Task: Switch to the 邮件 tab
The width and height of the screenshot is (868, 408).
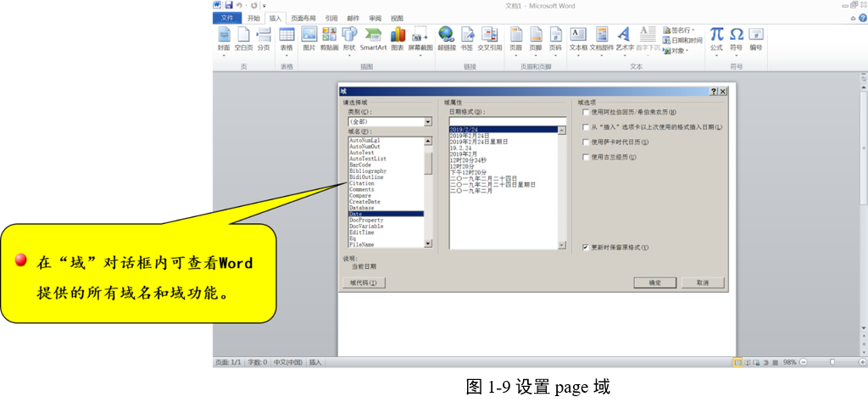Action: pyautogui.click(x=353, y=19)
